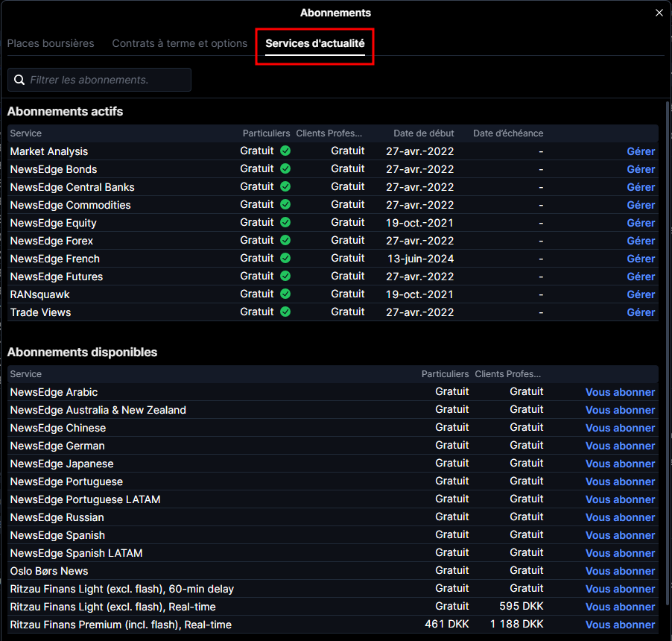Select the NewsEdge French service name
This screenshot has width=672, height=641.
click(55, 259)
